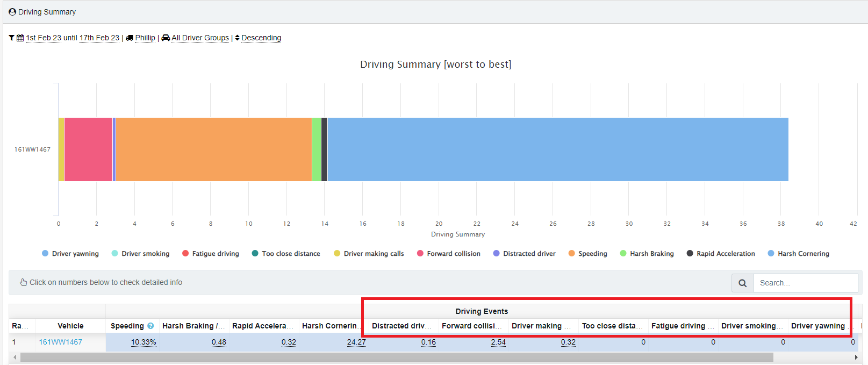Toggle Fatigue driving legend series
The image size is (868, 365).
click(211, 254)
